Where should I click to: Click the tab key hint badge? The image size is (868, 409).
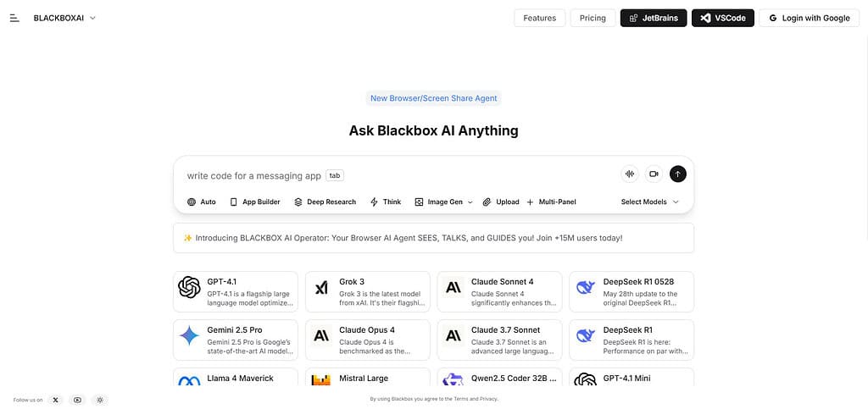(334, 176)
